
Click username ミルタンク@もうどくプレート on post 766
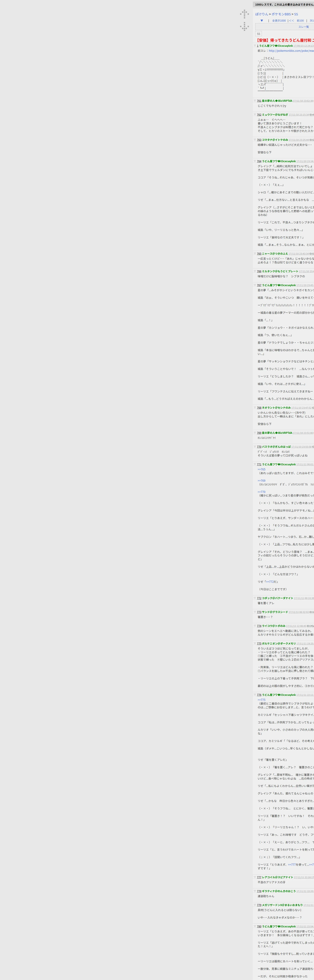pyautogui.click(x=280, y=271)
